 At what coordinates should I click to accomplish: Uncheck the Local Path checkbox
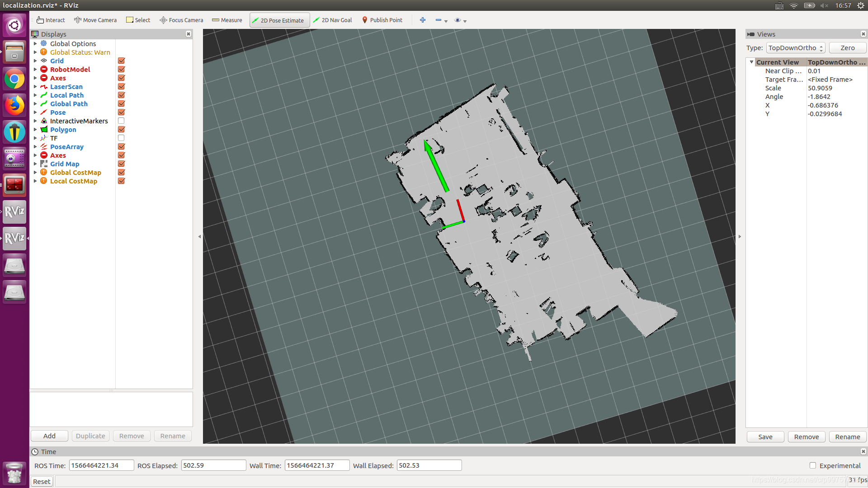coord(121,95)
